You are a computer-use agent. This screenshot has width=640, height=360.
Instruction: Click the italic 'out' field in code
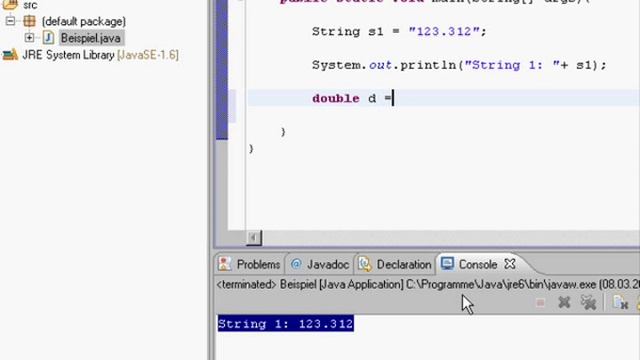tap(380, 65)
